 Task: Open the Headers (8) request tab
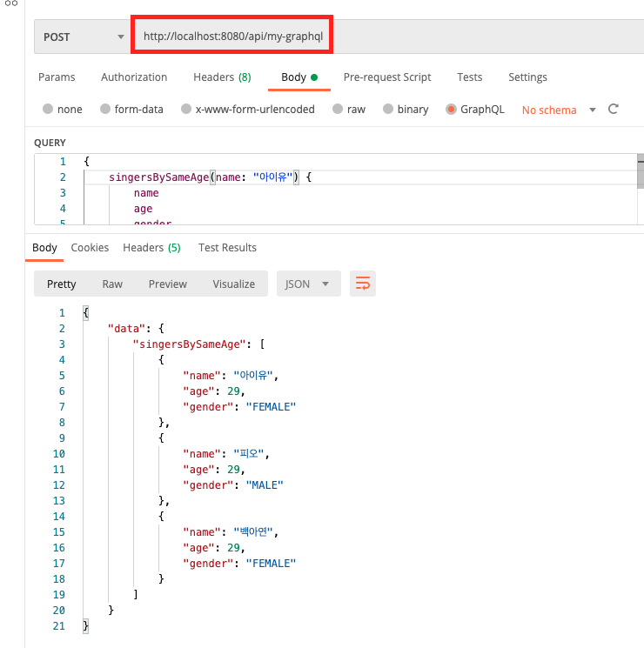click(222, 77)
